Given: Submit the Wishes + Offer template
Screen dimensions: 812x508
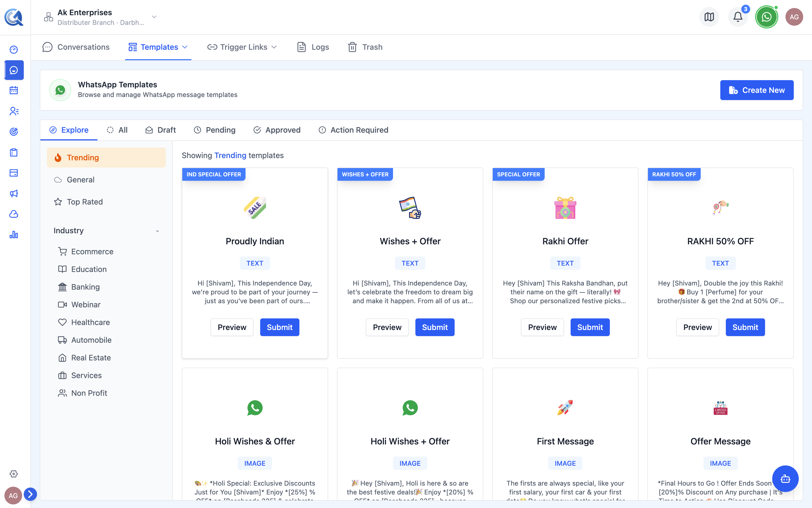Looking at the screenshot, I should 435,327.
